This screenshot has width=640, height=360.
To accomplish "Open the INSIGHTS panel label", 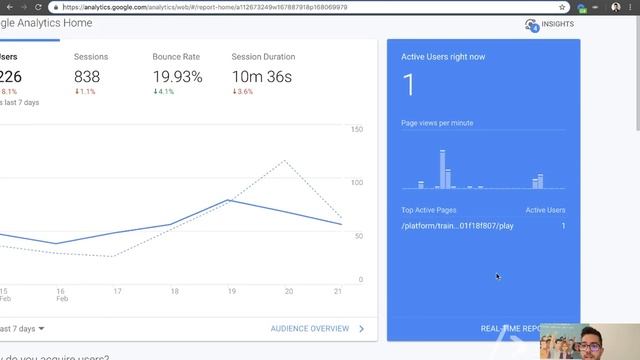I will pos(558,24).
